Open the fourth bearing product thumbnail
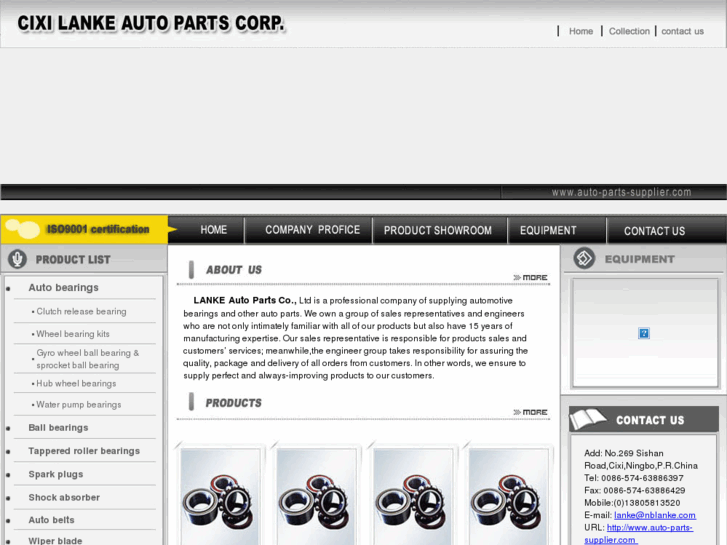Screen dimensions: 727x545 point(508,496)
